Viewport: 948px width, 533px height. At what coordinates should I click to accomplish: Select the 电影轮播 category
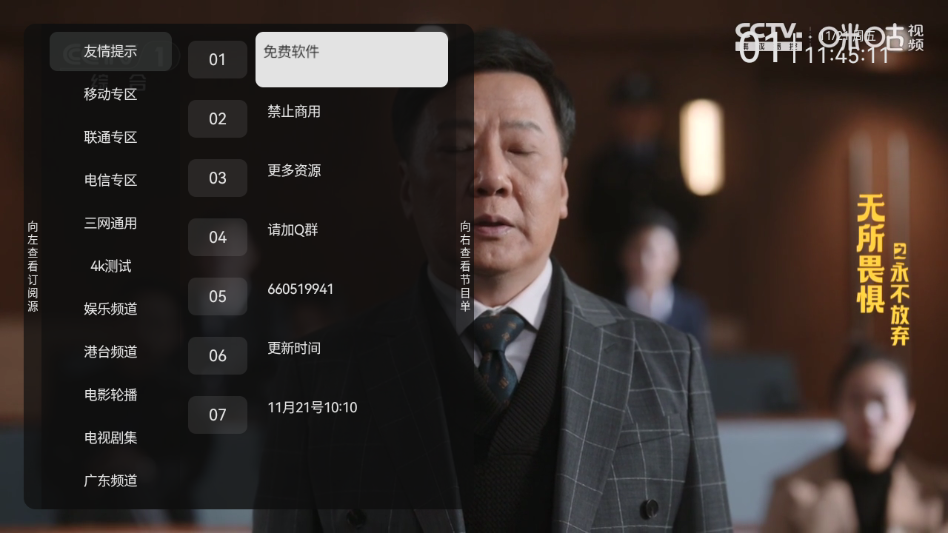click(x=111, y=395)
